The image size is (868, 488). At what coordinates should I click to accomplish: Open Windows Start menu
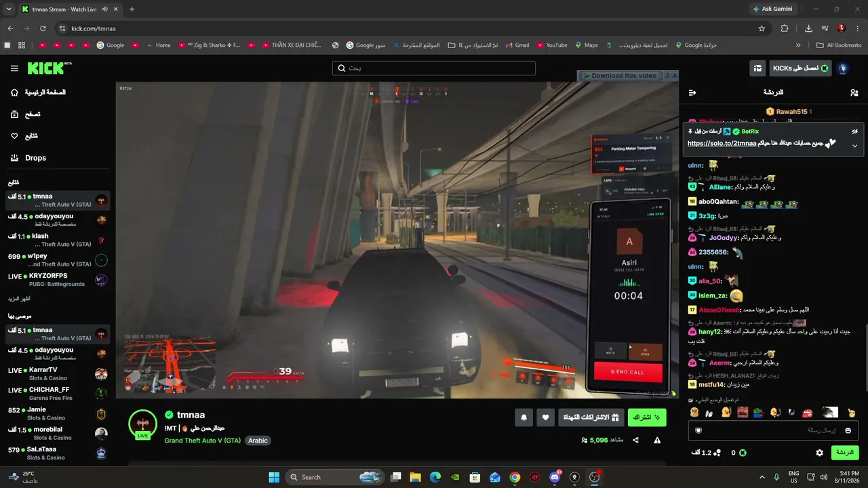coord(274,477)
